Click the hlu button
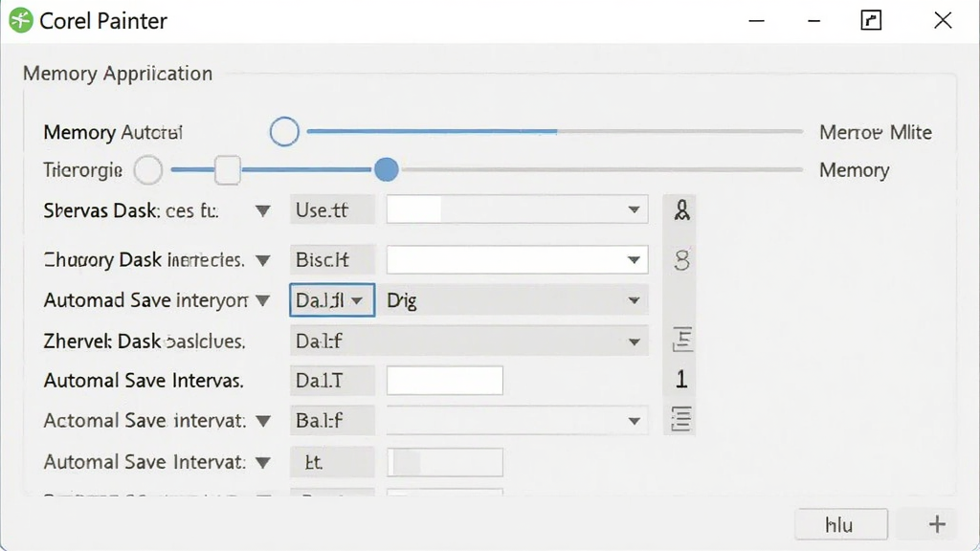Screen dimensions: 980x551 pyautogui.click(x=840, y=524)
